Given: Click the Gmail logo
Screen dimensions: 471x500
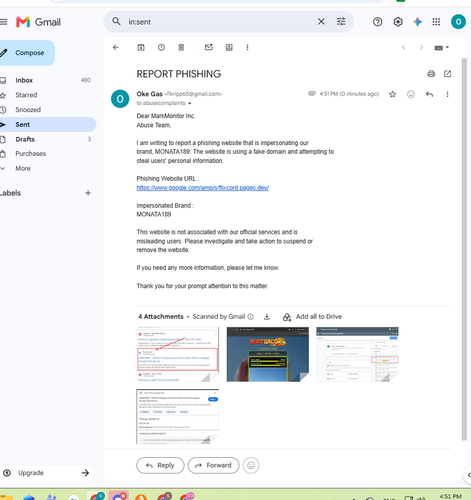Looking at the screenshot, I should (38, 22).
